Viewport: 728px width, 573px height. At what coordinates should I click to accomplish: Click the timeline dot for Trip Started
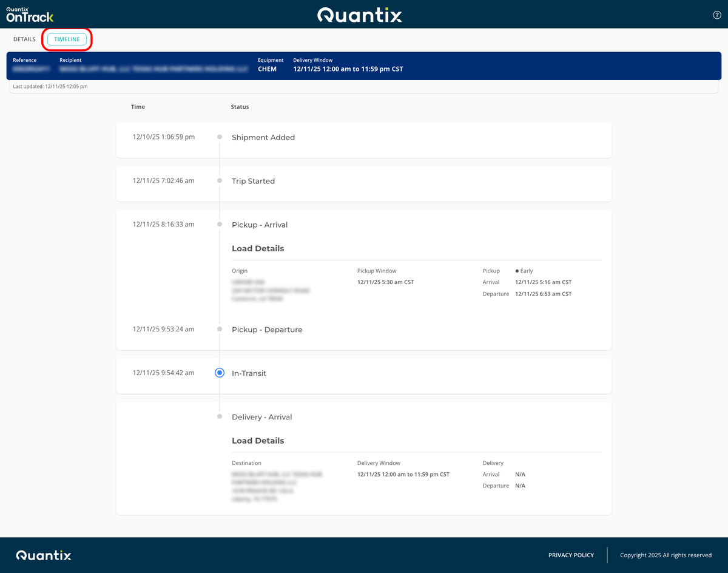219,180
